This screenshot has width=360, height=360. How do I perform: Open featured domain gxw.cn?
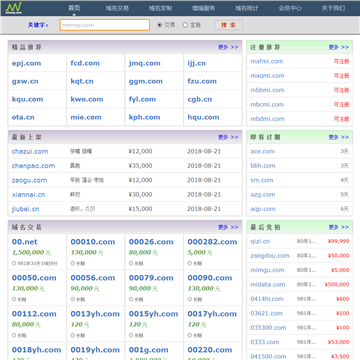point(25,81)
